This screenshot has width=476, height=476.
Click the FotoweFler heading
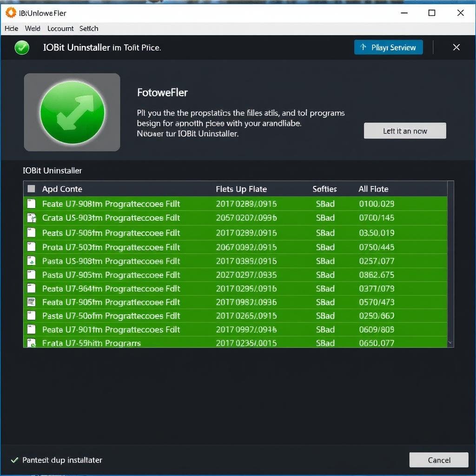pyautogui.click(x=162, y=93)
